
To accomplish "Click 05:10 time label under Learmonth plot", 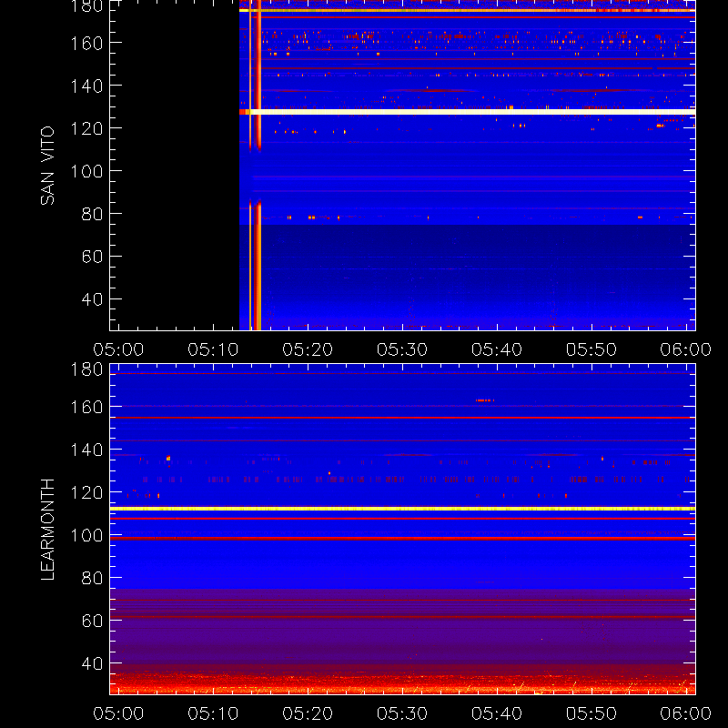I will coord(213,713).
